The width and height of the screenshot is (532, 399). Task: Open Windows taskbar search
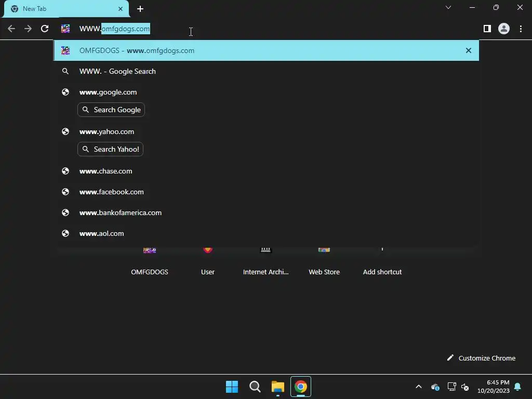[255, 387]
